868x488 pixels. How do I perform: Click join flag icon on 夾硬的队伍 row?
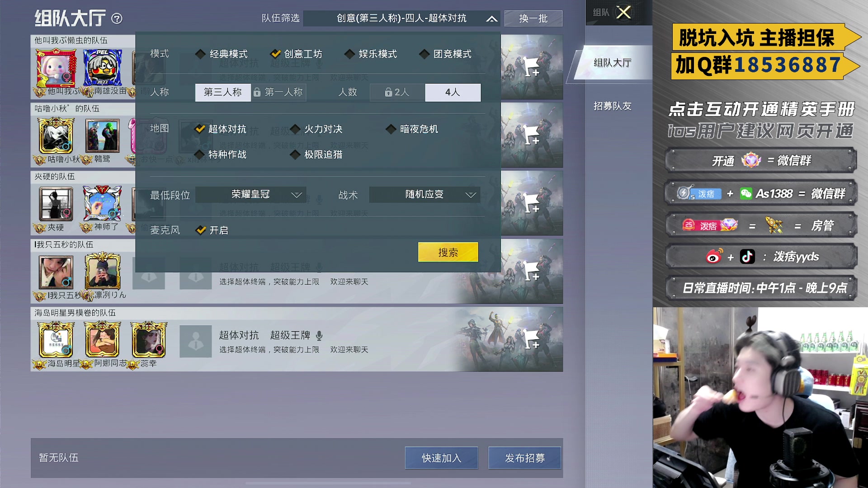point(532,203)
